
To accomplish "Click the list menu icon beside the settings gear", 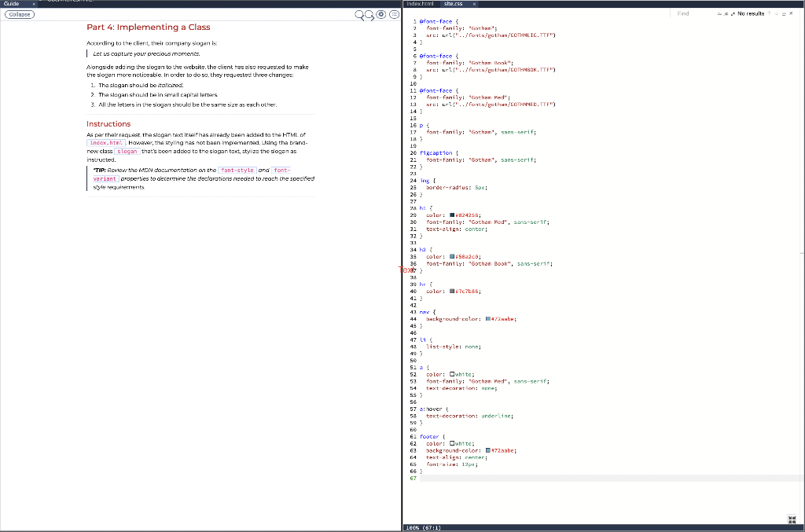I will click(394, 14).
